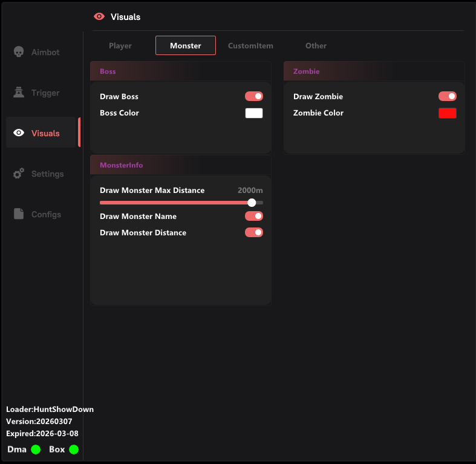Toggle Draw Monster Name off

pos(253,216)
